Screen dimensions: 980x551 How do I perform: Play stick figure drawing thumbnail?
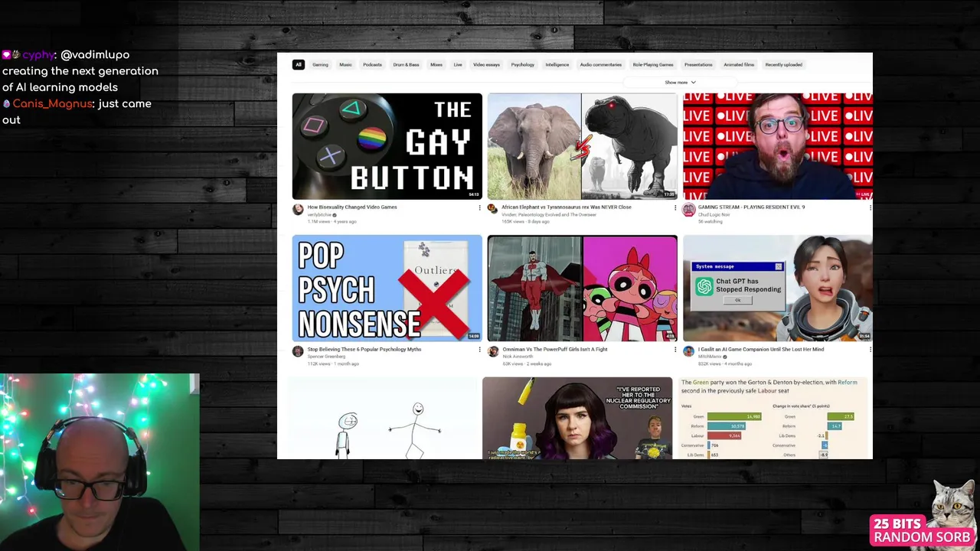382,419
